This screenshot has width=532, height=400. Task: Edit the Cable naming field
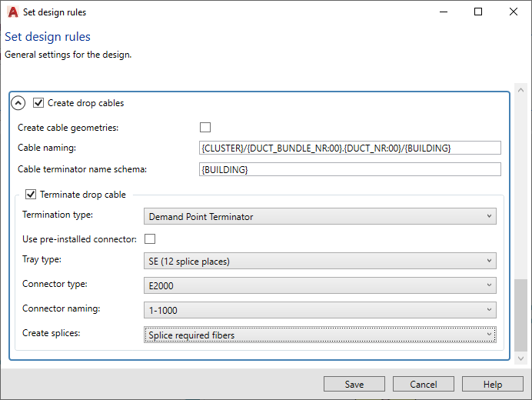350,148
